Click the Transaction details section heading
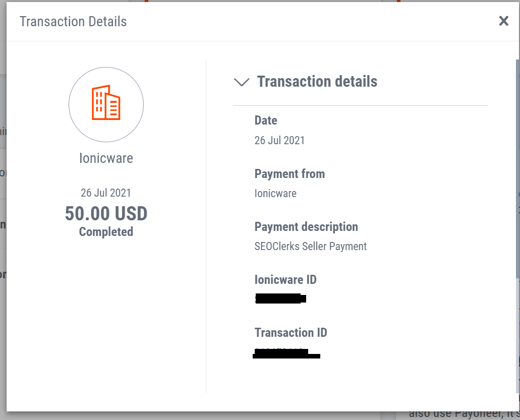This screenshot has height=420, width=520. [x=317, y=82]
